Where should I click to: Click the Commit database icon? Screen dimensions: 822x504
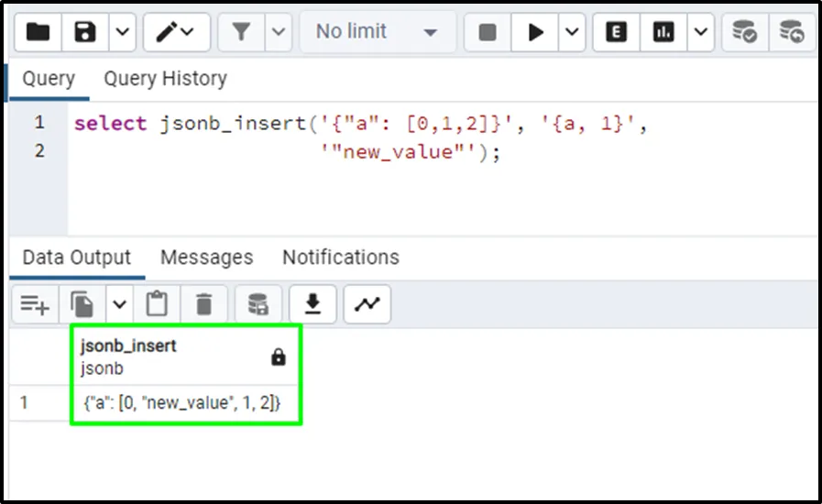(744, 33)
